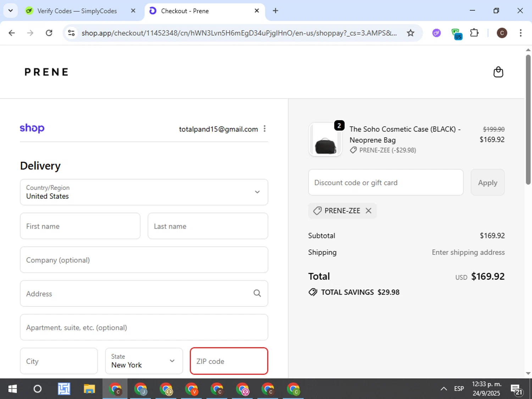Image resolution: width=532 pixels, height=399 pixels.
Task: Bookmark this page with the star icon
Action: (410, 33)
